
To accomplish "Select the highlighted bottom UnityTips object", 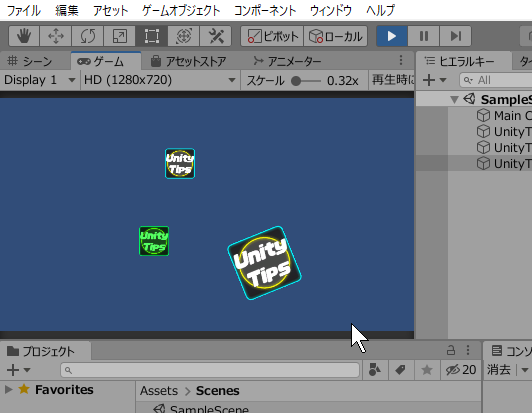I will point(504,164).
